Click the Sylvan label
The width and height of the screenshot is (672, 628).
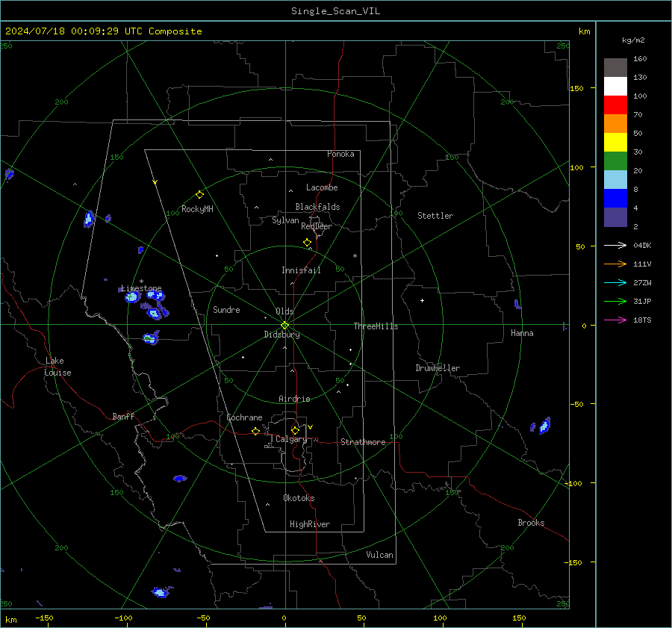[x=285, y=220]
